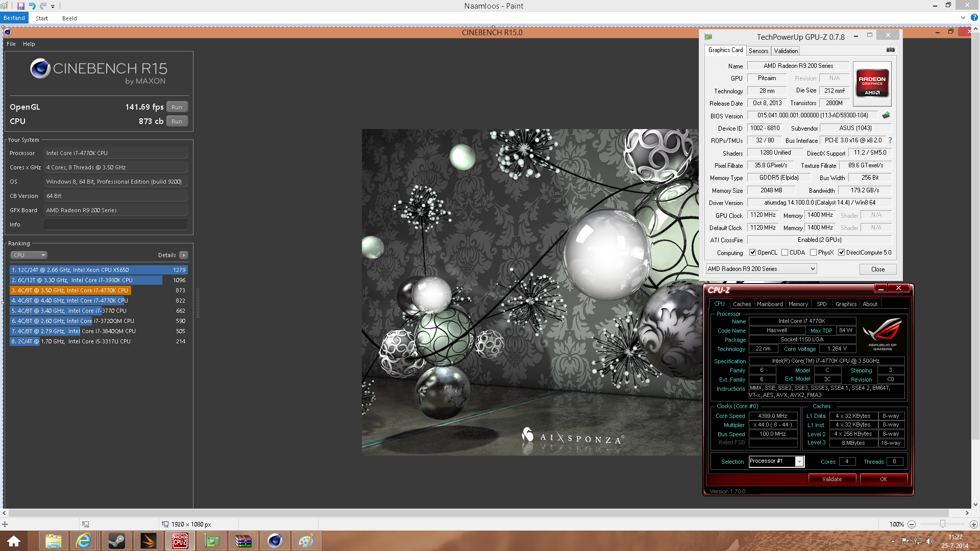Open the Help menu in Cinebench
Image resolution: width=980 pixels, height=551 pixels.
(x=29, y=44)
